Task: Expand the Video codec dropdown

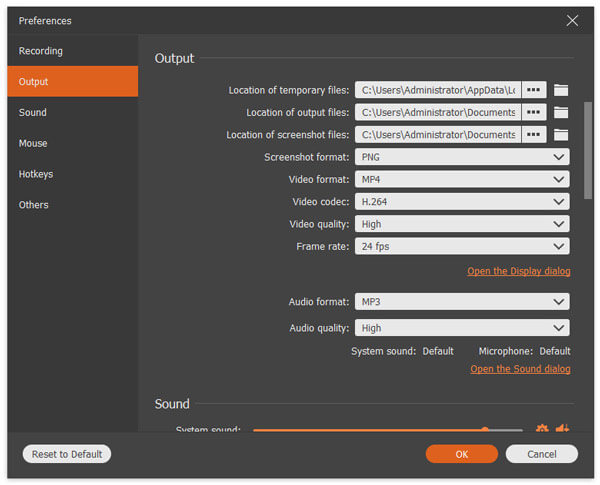Action: [462, 202]
